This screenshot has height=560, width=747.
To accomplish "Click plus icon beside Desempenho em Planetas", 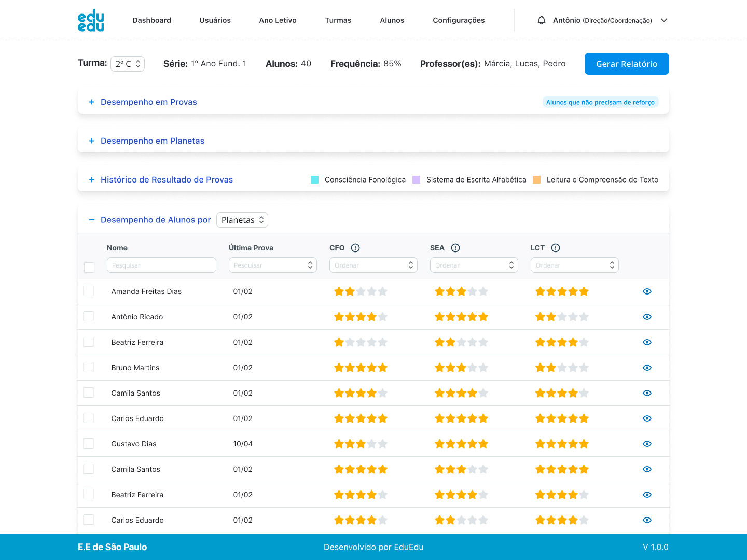I will tap(92, 141).
